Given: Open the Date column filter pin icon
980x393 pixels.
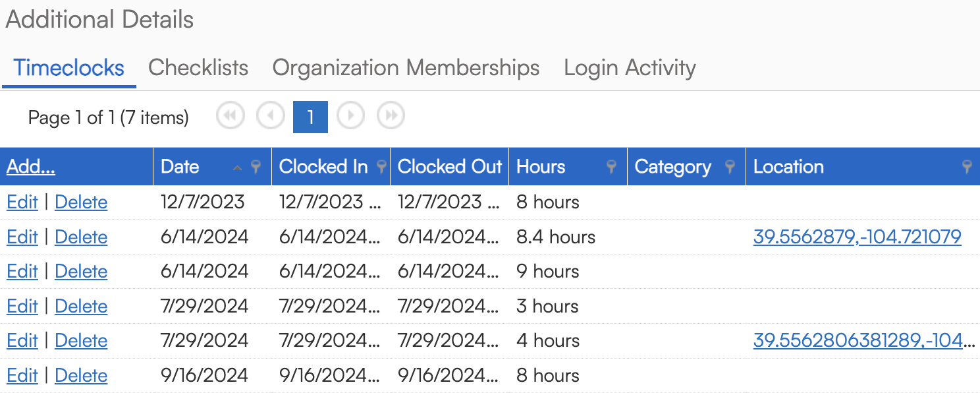Looking at the screenshot, I should tap(256, 167).
